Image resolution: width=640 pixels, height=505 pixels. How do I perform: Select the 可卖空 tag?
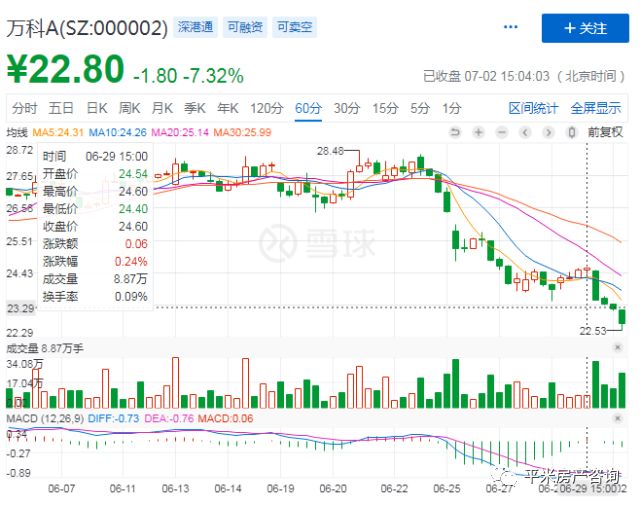(x=294, y=27)
